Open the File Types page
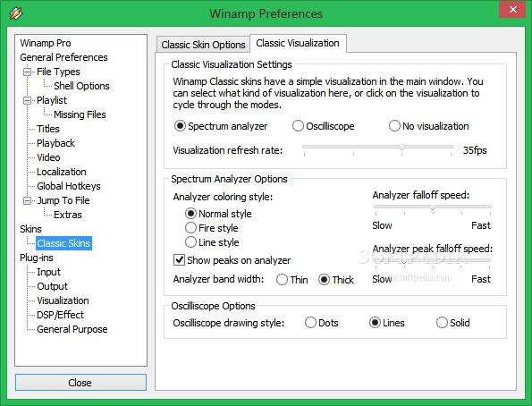532x406 pixels. click(x=58, y=72)
